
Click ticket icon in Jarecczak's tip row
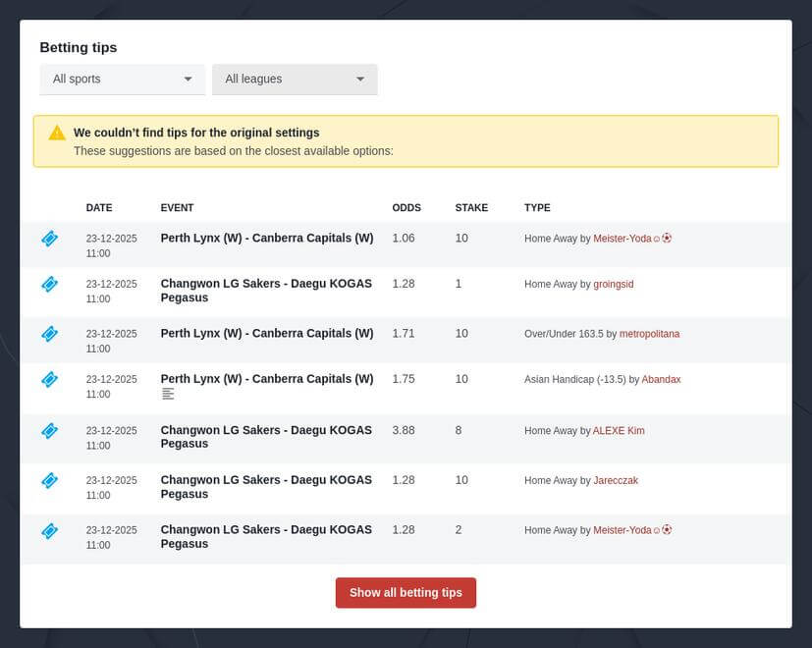pyautogui.click(x=49, y=480)
